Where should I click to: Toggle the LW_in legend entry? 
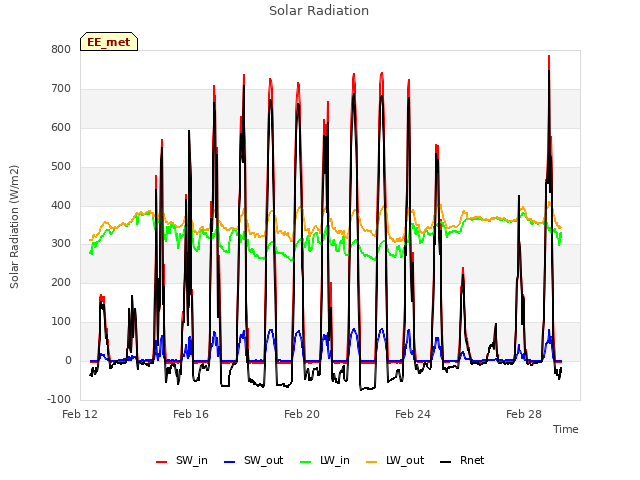325,461
